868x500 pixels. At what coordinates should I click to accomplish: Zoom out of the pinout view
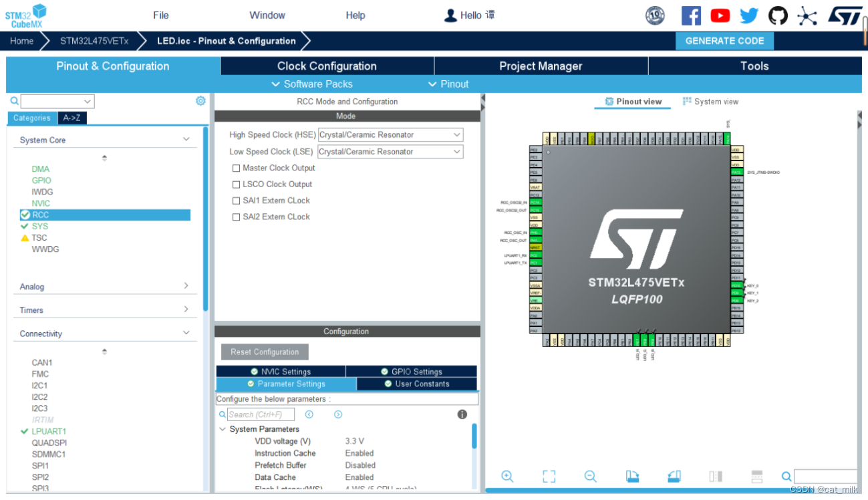pyautogui.click(x=590, y=477)
